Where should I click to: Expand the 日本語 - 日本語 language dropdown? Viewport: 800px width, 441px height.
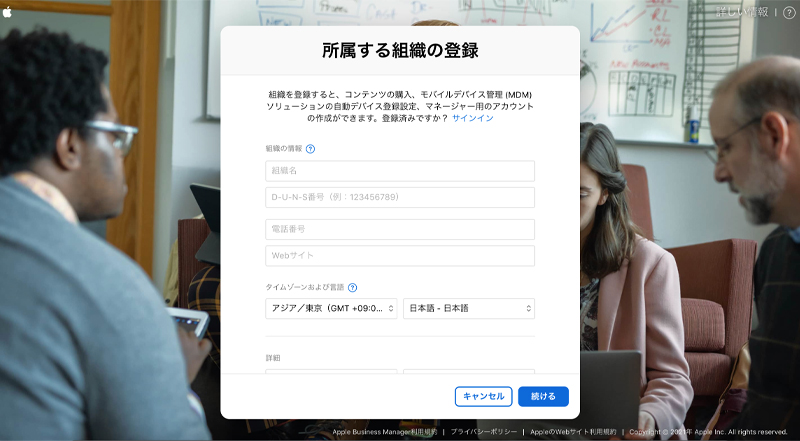[x=469, y=308]
